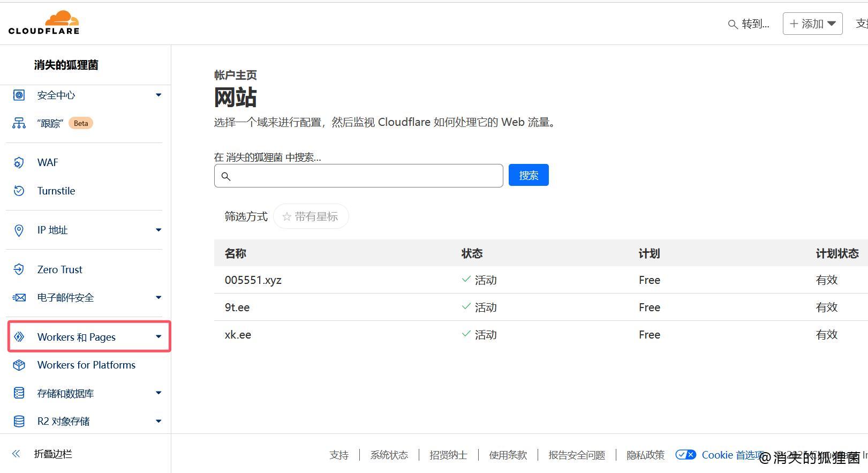Image resolution: width=868 pixels, height=473 pixels.
Task: Click the star icon in 带有星标 filter
Action: point(286,216)
